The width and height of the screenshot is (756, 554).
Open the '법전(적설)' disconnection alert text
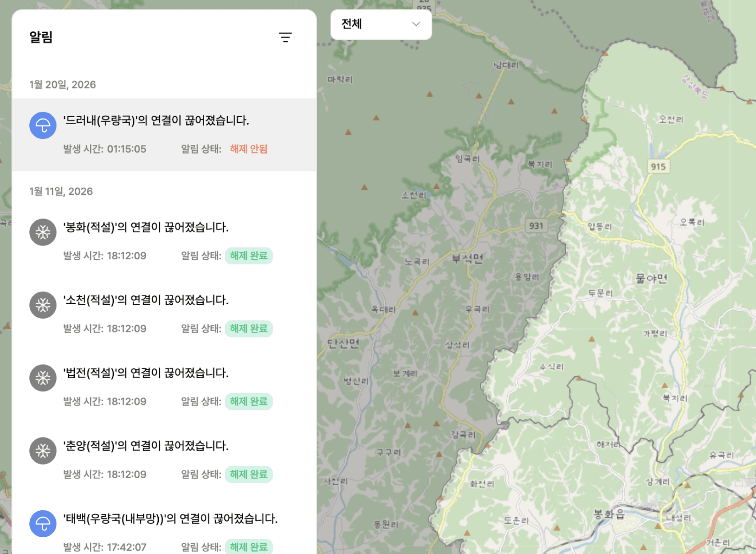[x=146, y=373]
